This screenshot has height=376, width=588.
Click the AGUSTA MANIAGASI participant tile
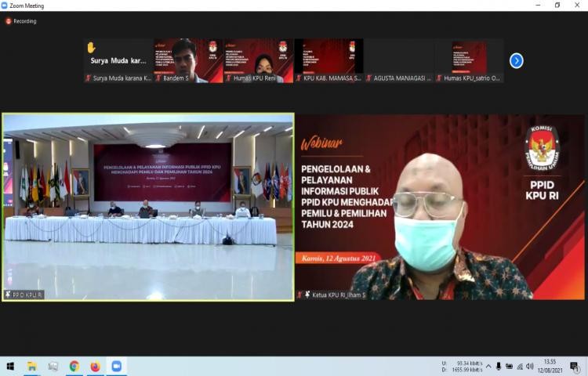tap(398, 61)
